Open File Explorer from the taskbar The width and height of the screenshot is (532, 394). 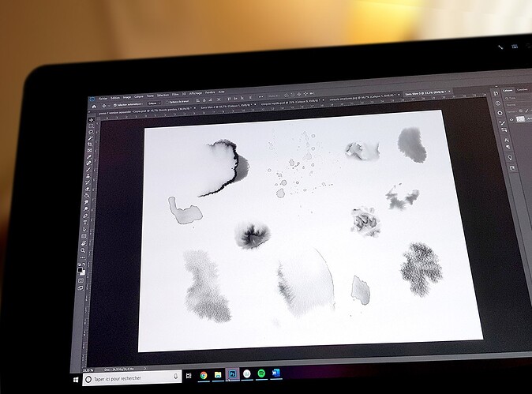pos(218,375)
